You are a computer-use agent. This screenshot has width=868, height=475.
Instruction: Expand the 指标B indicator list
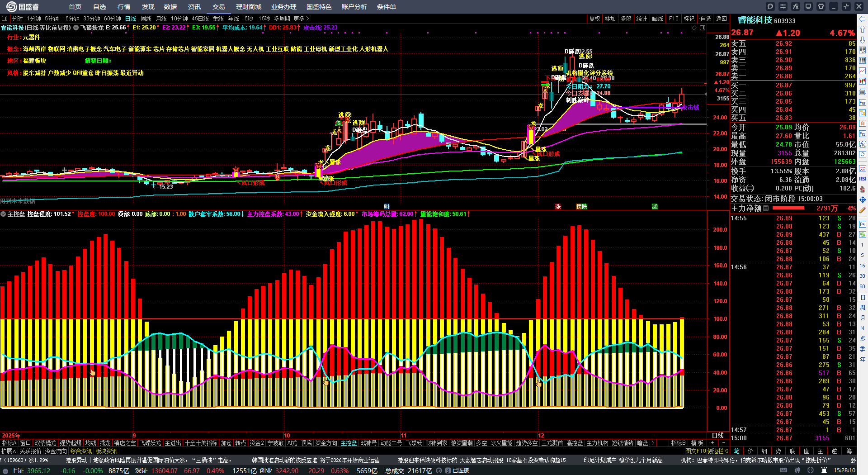click(x=678, y=443)
